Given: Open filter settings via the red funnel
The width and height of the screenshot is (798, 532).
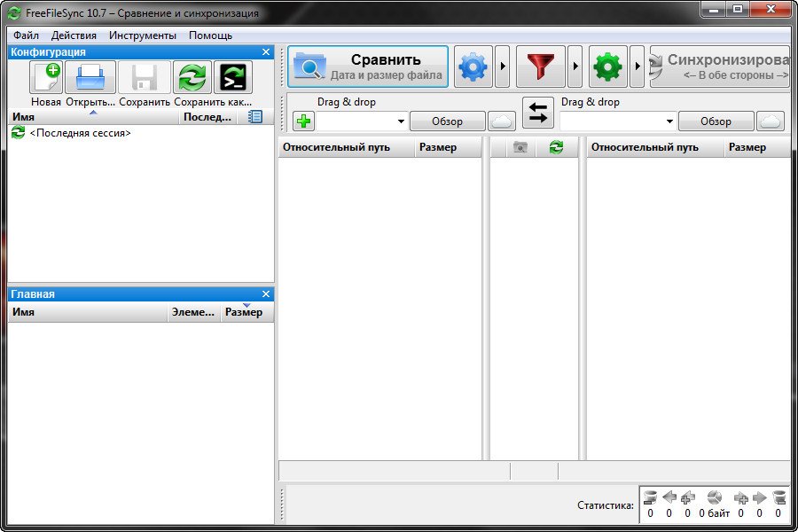Looking at the screenshot, I should pos(540,67).
